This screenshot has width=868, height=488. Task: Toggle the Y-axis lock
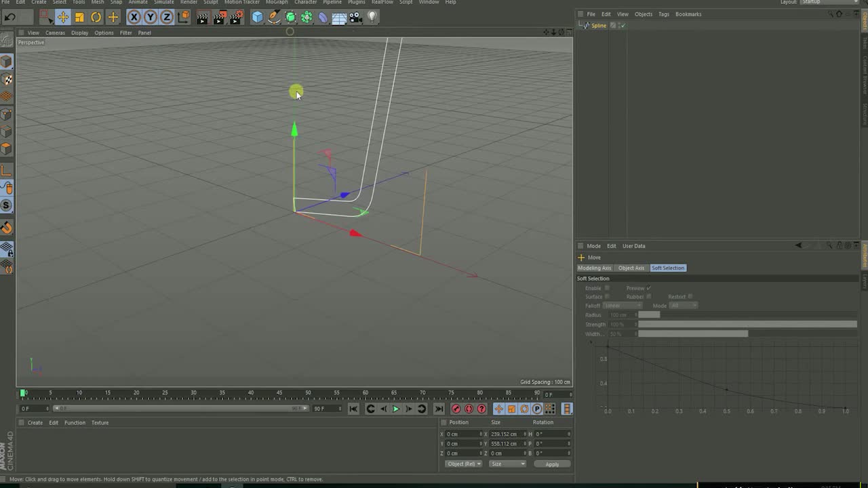click(x=151, y=17)
